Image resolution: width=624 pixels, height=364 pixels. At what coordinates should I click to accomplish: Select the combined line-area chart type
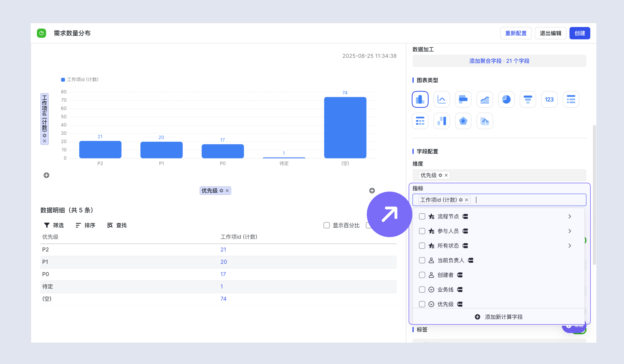(x=485, y=121)
